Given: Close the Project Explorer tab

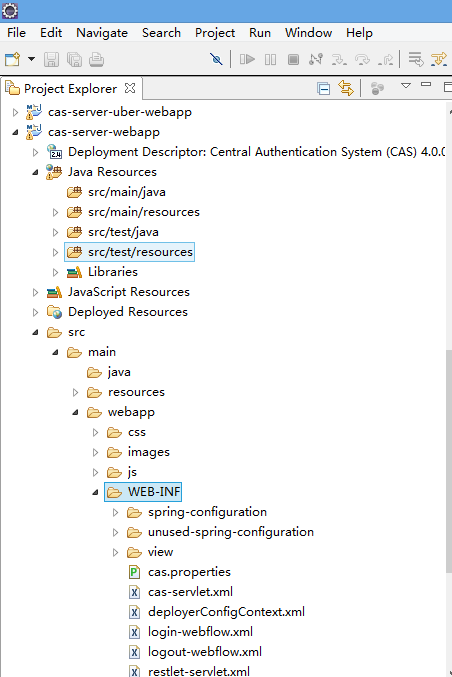Looking at the screenshot, I should tap(130, 88).
